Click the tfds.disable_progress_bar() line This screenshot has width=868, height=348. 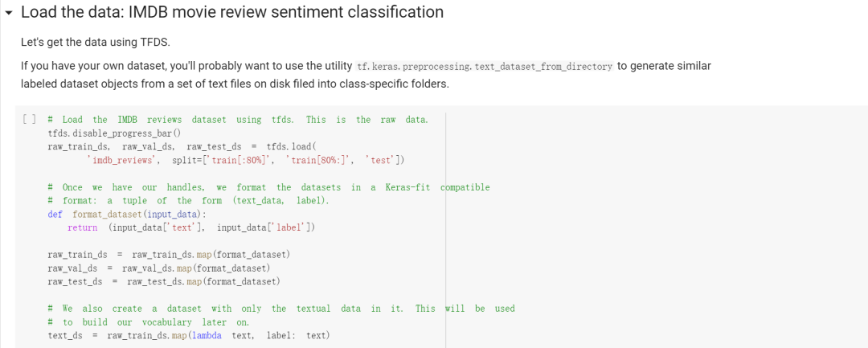pos(114,133)
